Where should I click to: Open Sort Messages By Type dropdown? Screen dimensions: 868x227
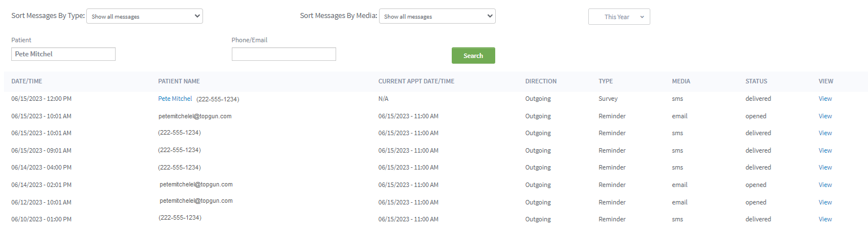(144, 16)
